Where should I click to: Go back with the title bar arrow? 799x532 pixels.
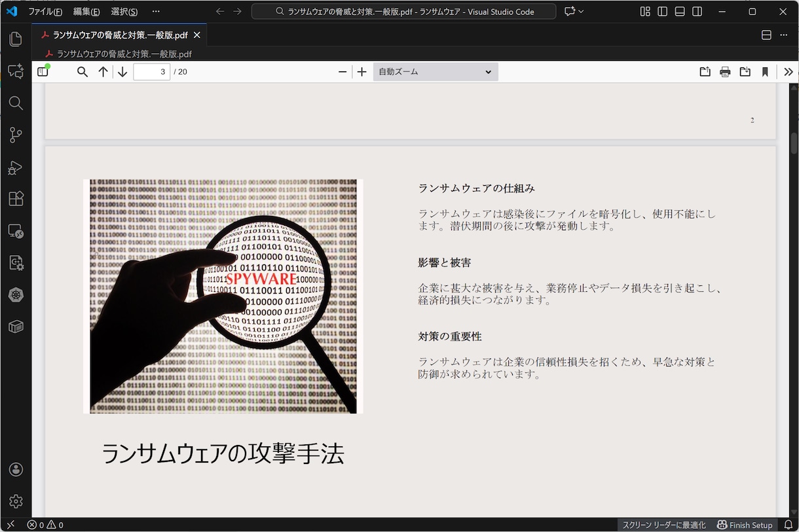220,12
